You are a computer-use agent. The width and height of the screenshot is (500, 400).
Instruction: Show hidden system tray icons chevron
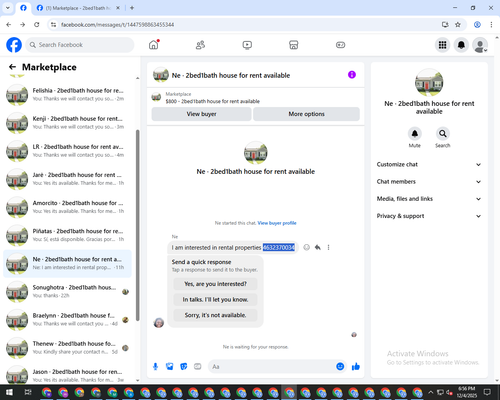pos(430,392)
